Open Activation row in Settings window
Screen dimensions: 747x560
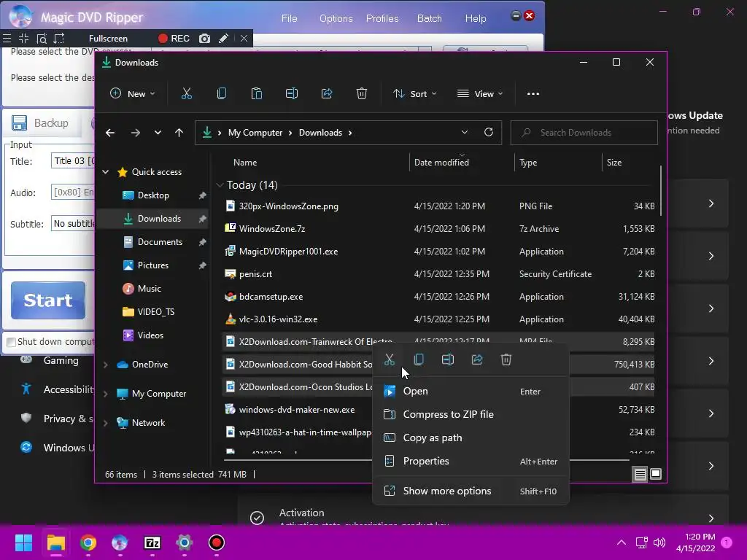(483, 517)
